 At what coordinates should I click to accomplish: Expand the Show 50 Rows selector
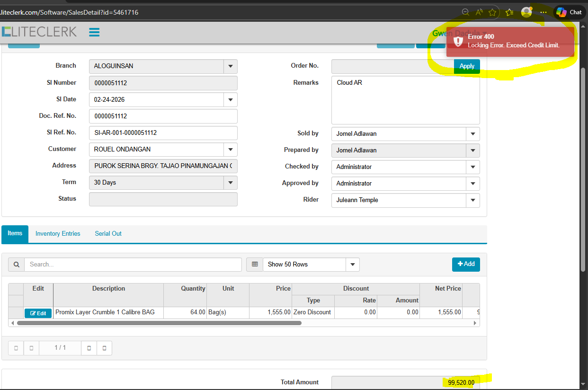[352, 265]
